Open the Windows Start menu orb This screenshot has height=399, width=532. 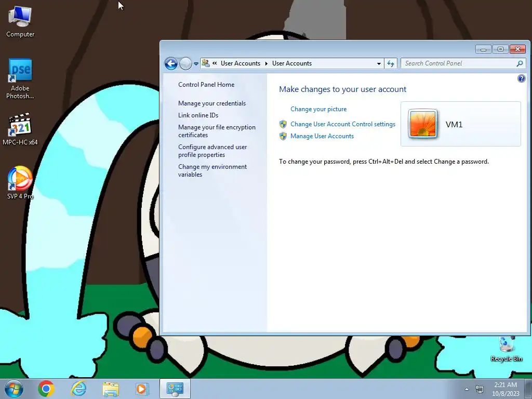coord(14,389)
